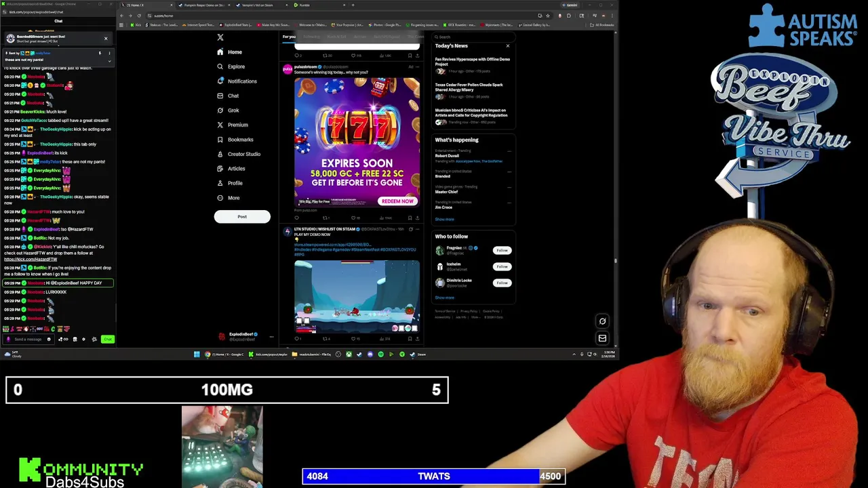The width and height of the screenshot is (868, 488).
Task: Open Articles in the X sidebar
Action: click(231, 169)
